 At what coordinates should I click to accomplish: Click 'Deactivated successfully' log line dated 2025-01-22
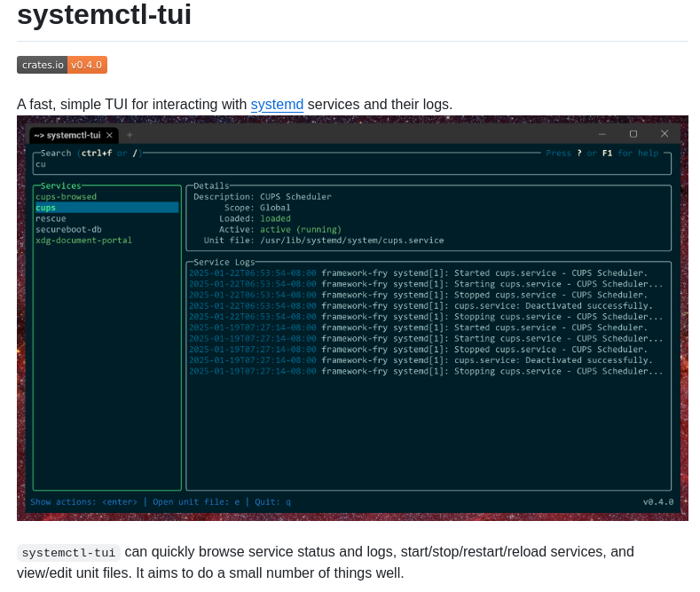421,306
